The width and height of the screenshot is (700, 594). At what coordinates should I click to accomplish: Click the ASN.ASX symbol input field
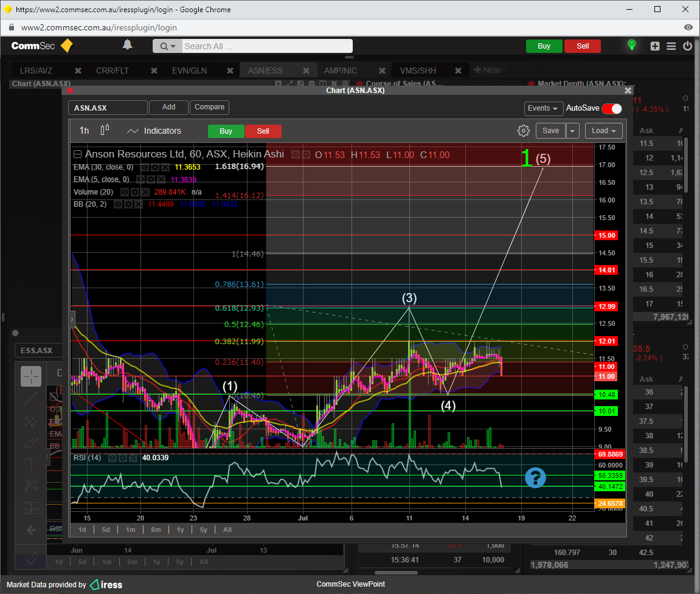point(108,108)
